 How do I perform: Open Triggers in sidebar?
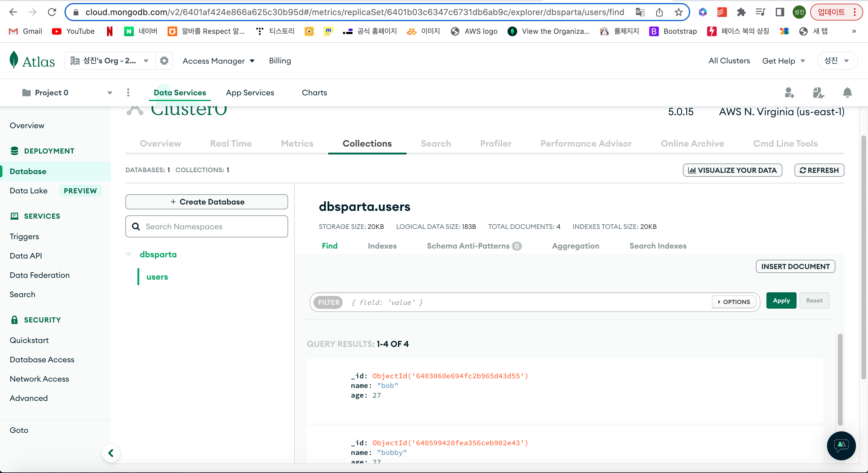pos(24,236)
